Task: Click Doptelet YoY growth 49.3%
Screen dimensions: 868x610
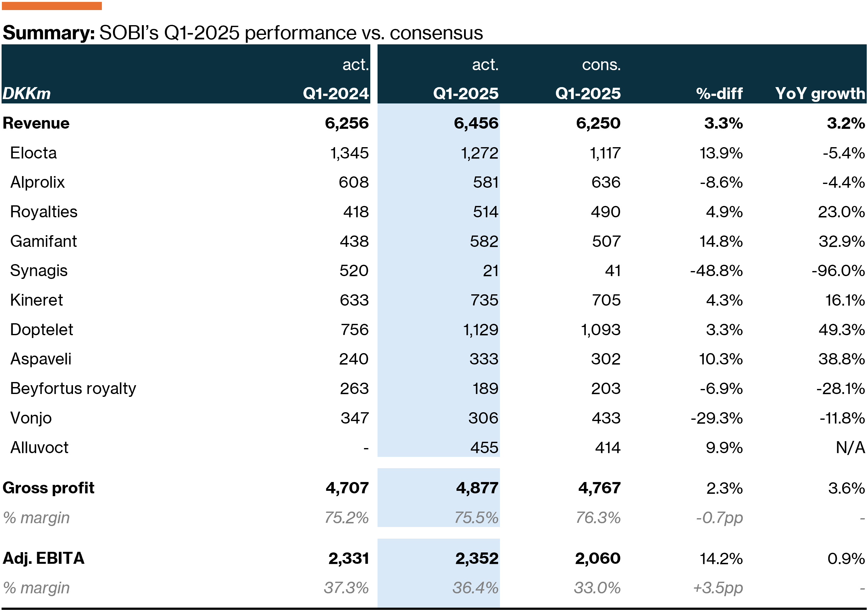Action: tap(842, 330)
